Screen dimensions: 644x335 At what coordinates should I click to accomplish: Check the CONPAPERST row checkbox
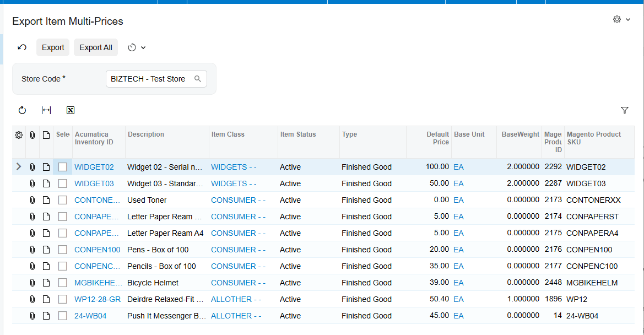pyautogui.click(x=62, y=217)
